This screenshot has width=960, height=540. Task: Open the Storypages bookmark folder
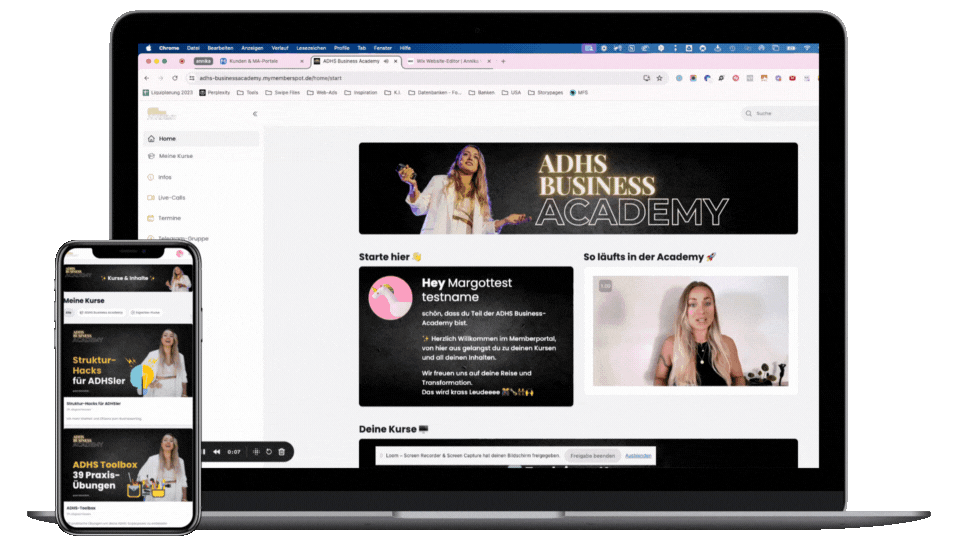tap(546, 93)
